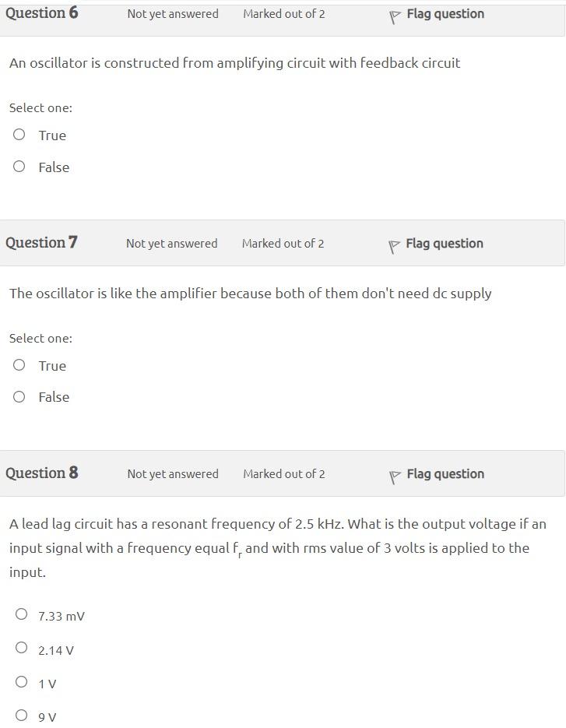Screen dimensions: 566x728
Task: Select False for Question 7
Action: (19, 396)
